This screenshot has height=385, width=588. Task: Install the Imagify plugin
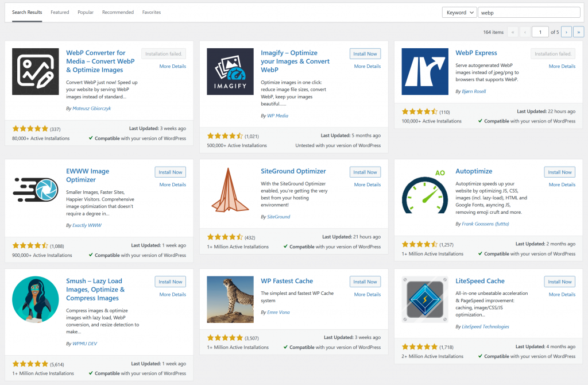(x=365, y=53)
